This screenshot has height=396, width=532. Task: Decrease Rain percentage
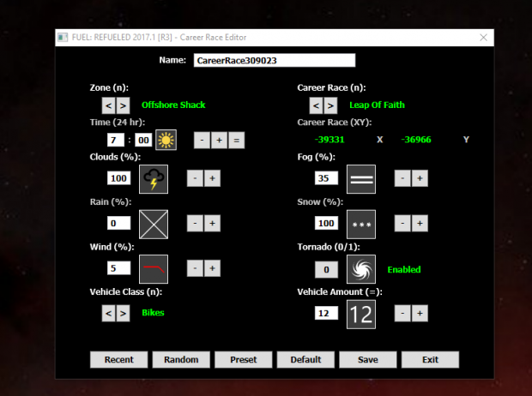195,223
